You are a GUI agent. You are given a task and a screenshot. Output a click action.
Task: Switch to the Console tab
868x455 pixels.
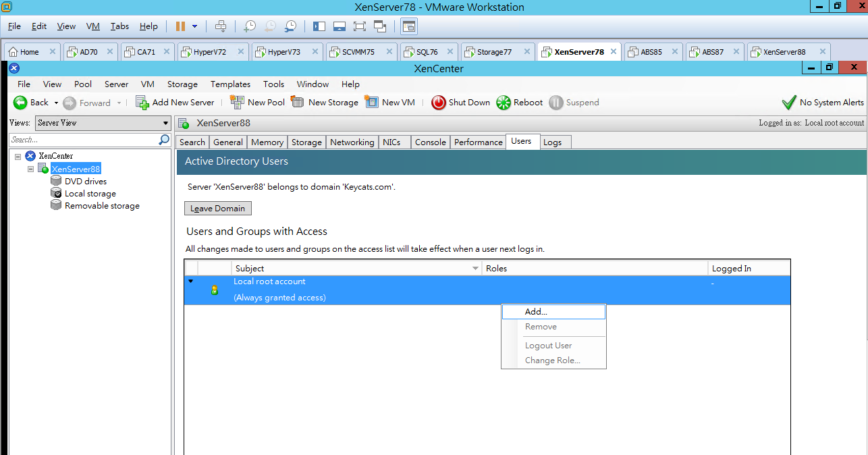coord(431,142)
